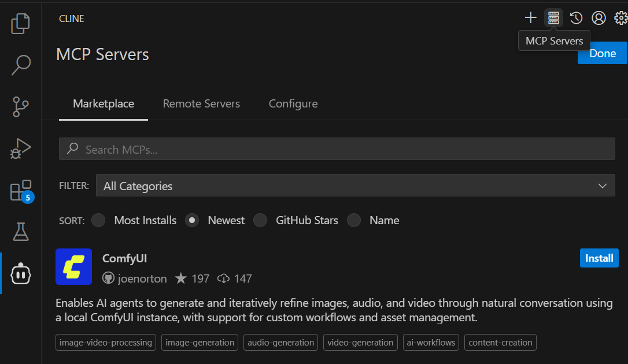The height and width of the screenshot is (364, 628).
Task: Click the ComfyUI logo thumbnail
Action: 73,267
